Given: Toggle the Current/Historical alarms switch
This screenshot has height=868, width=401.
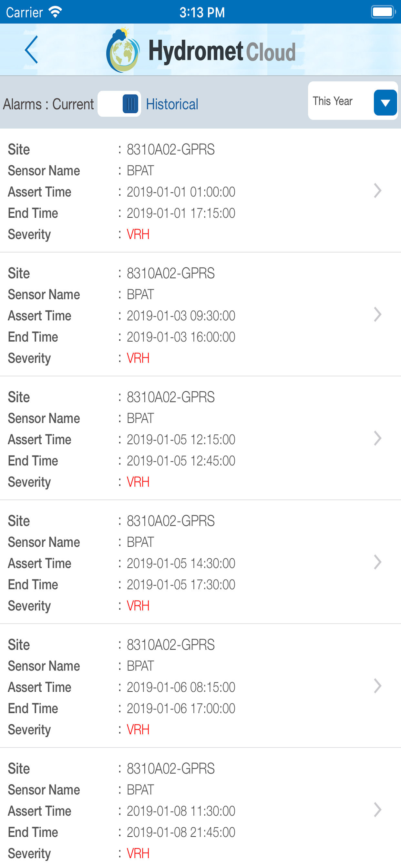Looking at the screenshot, I should click(119, 104).
